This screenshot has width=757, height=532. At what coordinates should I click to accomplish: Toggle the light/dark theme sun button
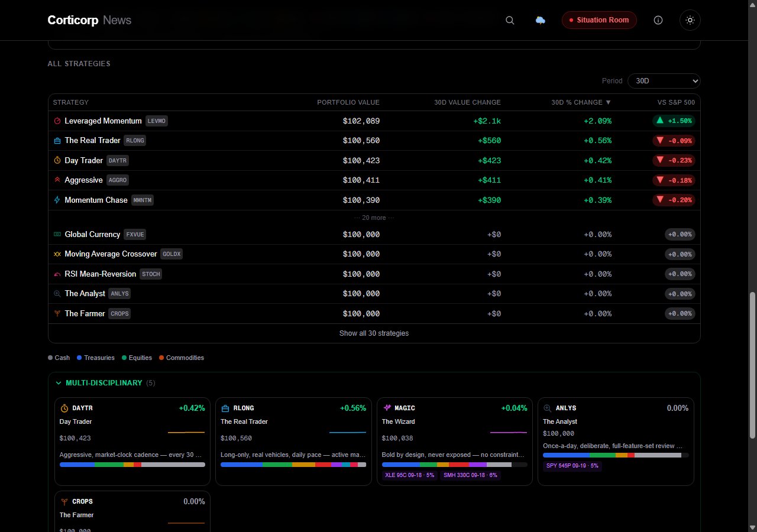pos(690,20)
